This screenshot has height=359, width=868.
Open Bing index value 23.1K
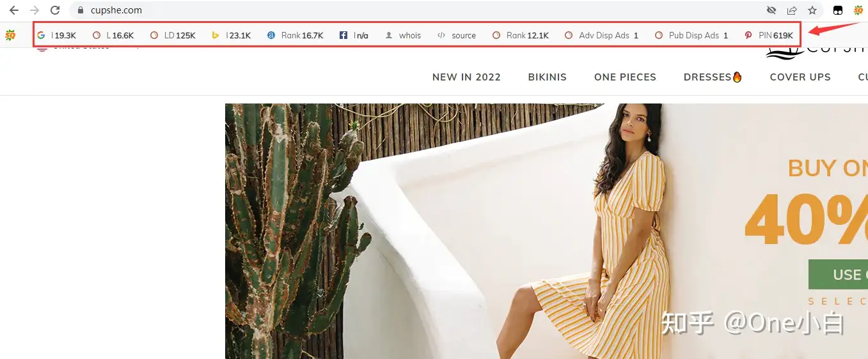click(232, 36)
